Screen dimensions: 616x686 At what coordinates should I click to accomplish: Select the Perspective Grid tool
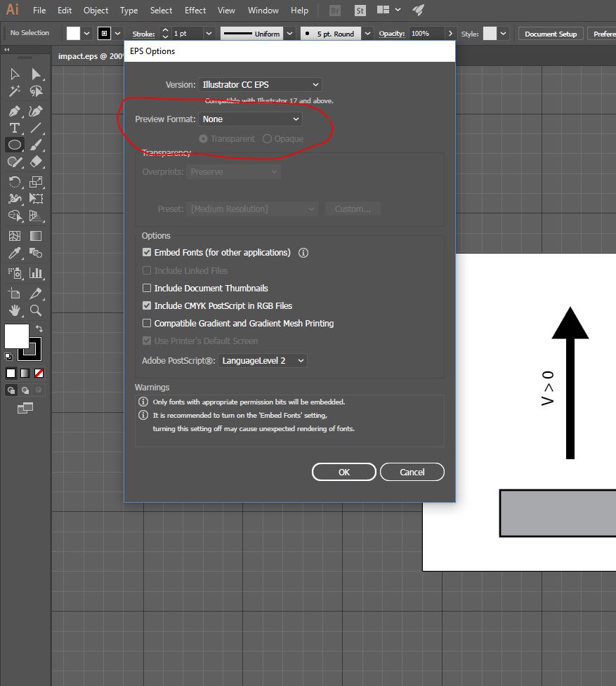(36, 216)
